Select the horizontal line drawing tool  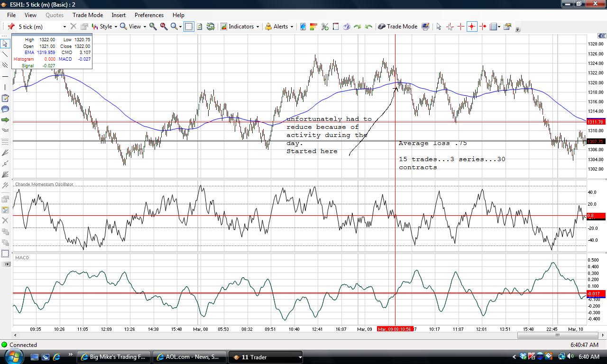pos(5,76)
